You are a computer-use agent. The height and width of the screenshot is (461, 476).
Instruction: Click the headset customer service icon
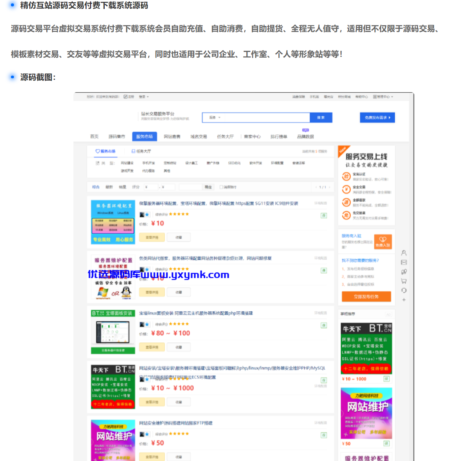[x=404, y=290]
